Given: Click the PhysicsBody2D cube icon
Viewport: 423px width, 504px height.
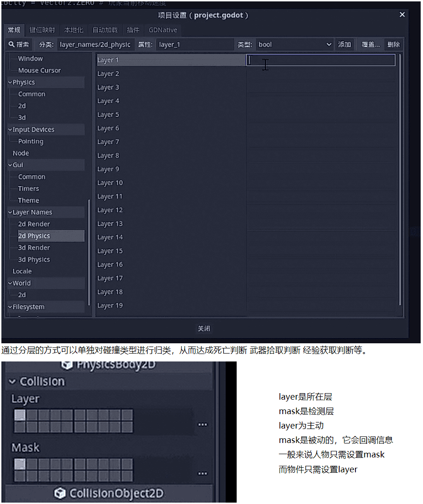Looking at the screenshot, I should pos(67,365).
